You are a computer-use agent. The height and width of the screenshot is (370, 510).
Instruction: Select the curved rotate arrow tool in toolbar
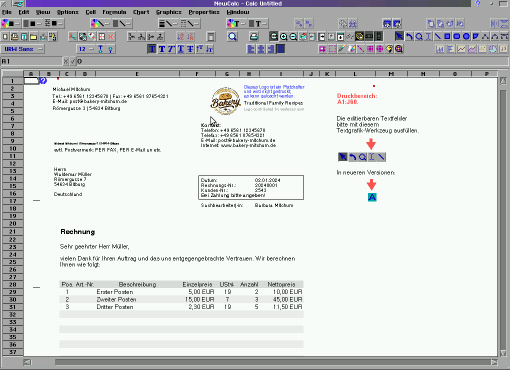[409, 36]
